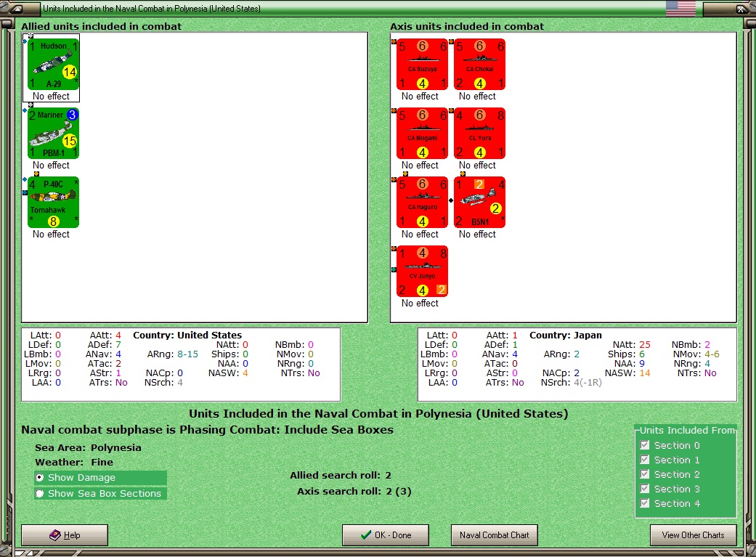
Task: Open View Other Charts
Action: coord(694,535)
